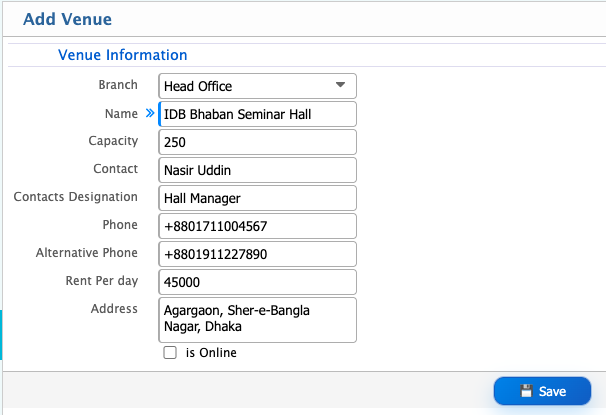The width and height of the screenshot is (606, 415).
Task: Click the 'is Online' label text
Action: pyautogui.click(x=211, y=353)
